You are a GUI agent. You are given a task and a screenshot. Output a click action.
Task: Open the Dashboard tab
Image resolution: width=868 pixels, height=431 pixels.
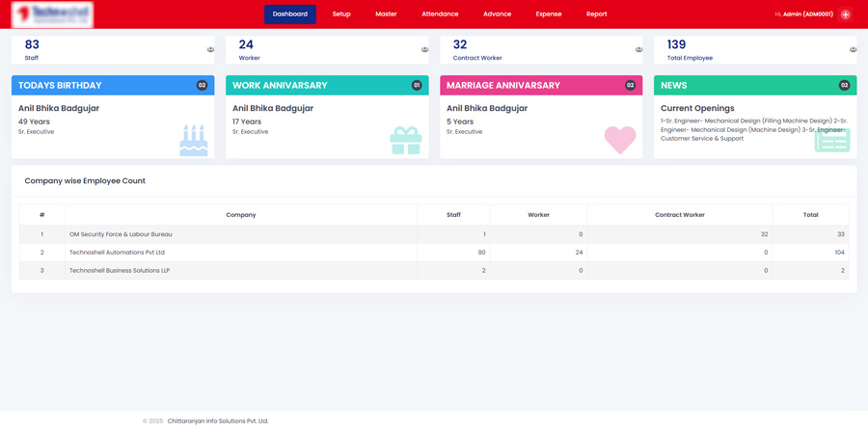[x=289, y=14]
